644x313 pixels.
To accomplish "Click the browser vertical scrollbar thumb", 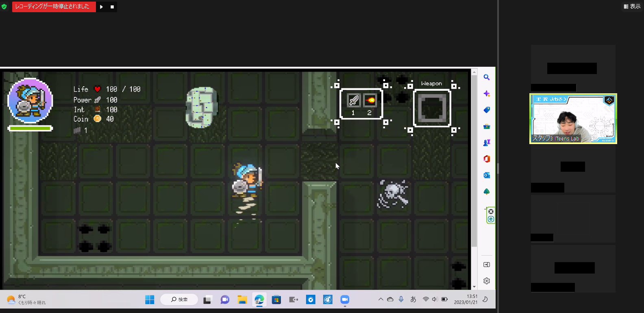I will (474, 161).
